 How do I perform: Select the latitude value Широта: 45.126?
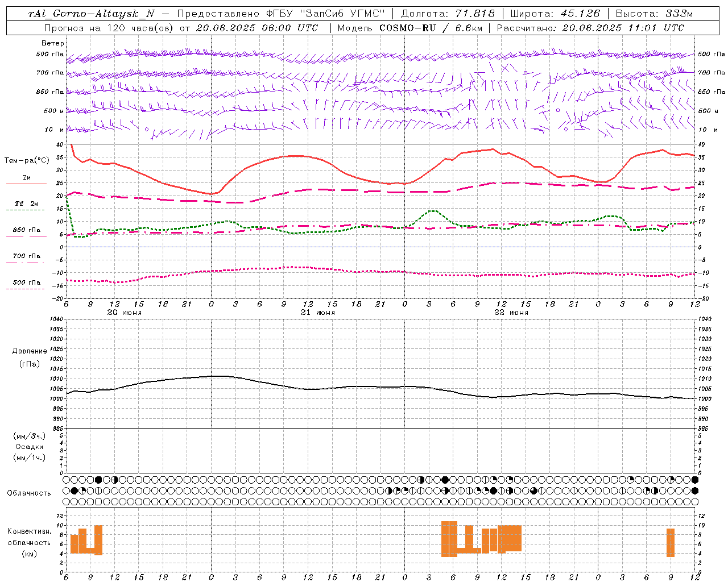click(555, 14)
